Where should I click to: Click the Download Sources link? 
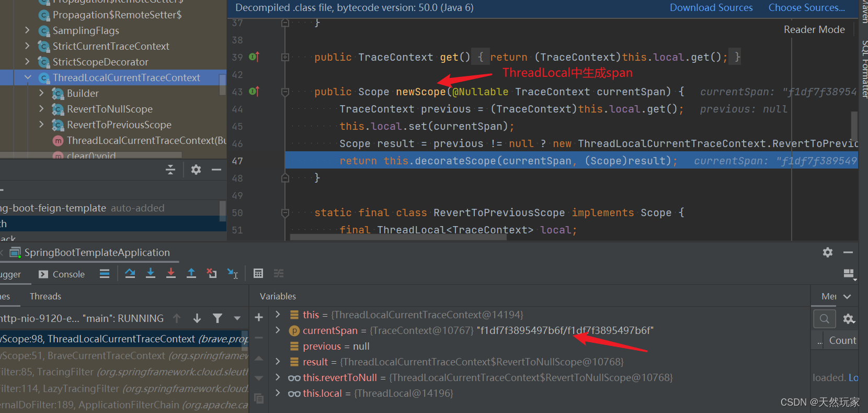click(x=711, y=7)
